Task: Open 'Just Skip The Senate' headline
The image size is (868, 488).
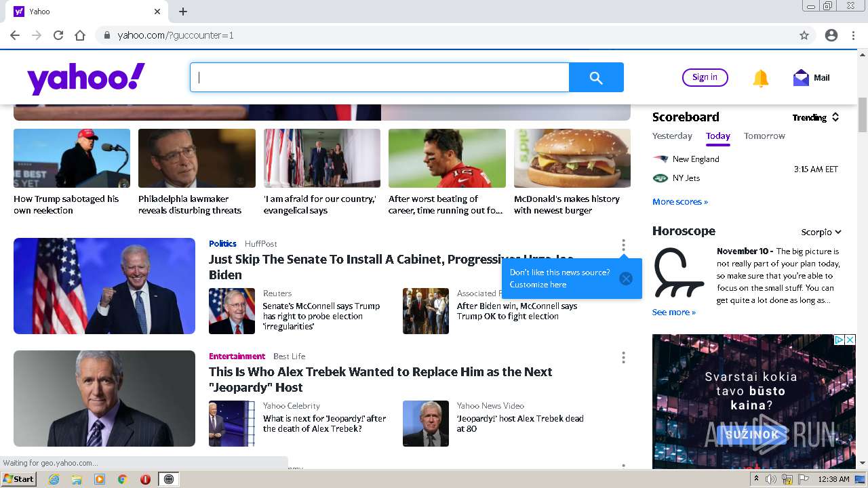Action: click(x=392, y=267)
